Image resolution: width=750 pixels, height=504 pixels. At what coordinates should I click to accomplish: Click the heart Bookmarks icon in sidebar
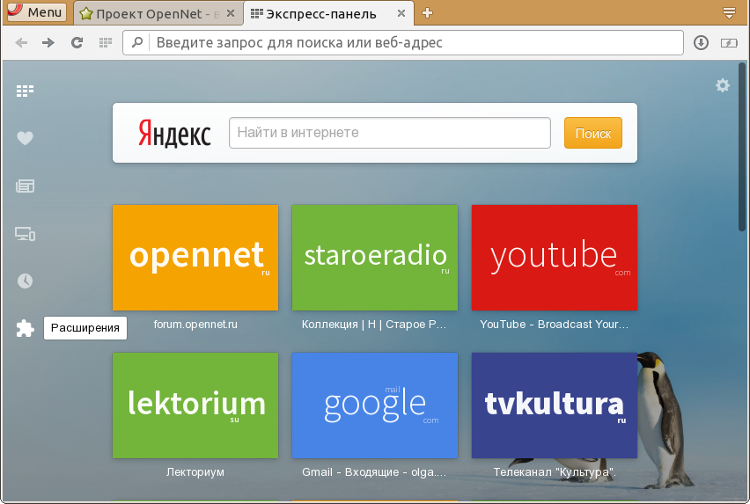(25, 138)
